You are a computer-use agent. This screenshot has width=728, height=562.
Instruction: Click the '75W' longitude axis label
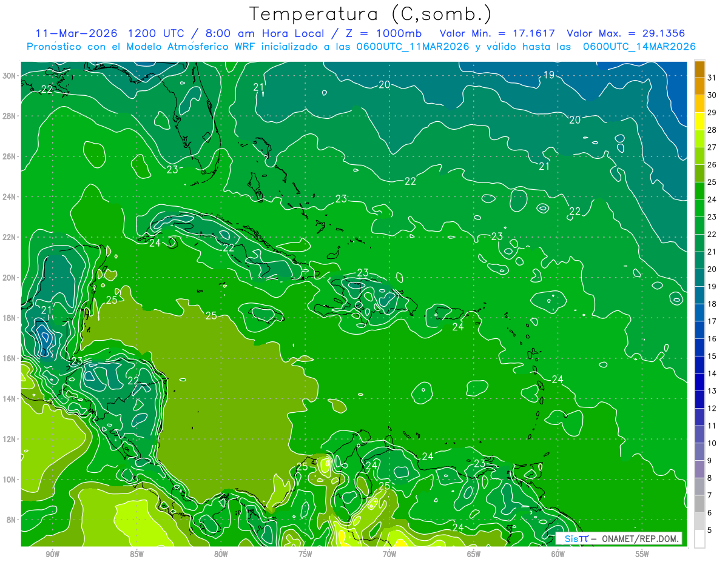point(305,554)
